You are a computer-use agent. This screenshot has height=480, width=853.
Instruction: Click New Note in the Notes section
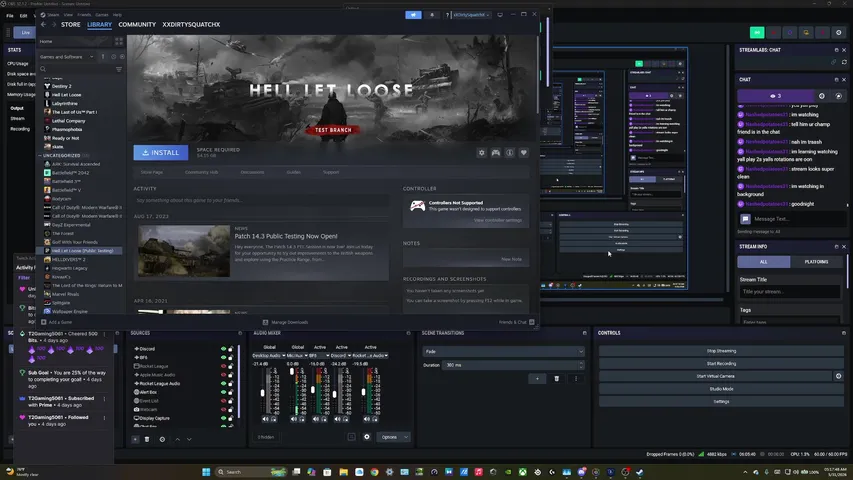(x=511, y=259)
